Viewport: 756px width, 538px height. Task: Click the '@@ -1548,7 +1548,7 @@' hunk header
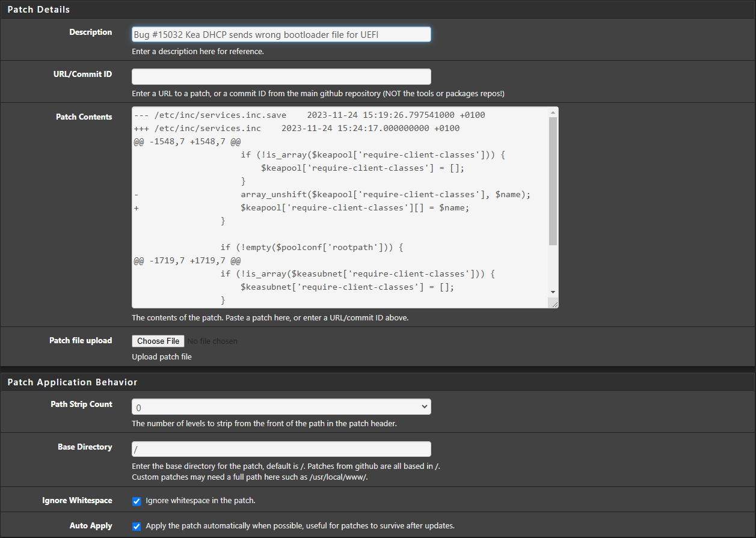(187, 141)
